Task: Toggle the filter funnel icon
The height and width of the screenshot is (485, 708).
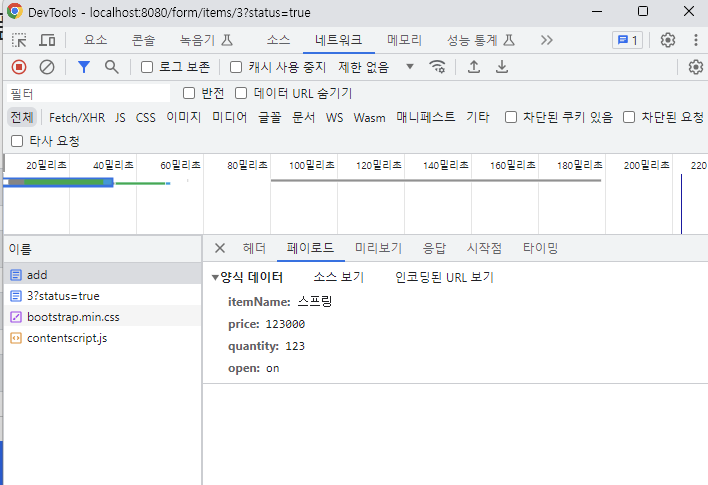Action: click(84, 67)
